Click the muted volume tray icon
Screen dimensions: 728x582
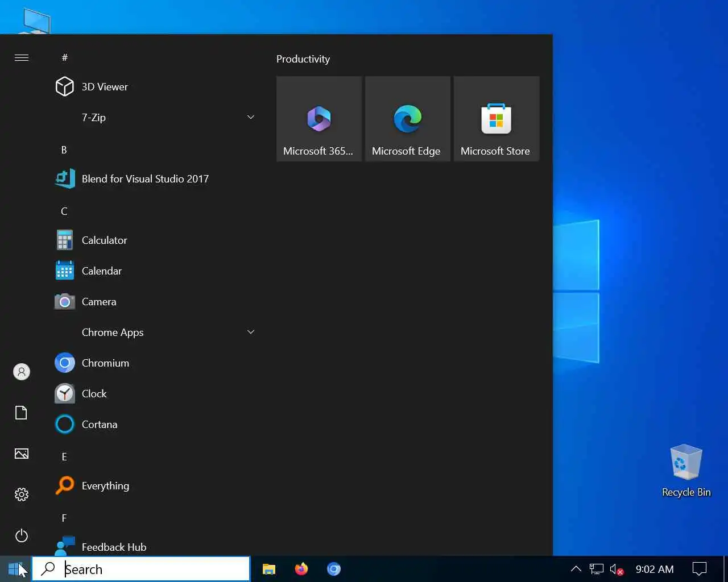[617, 569]
